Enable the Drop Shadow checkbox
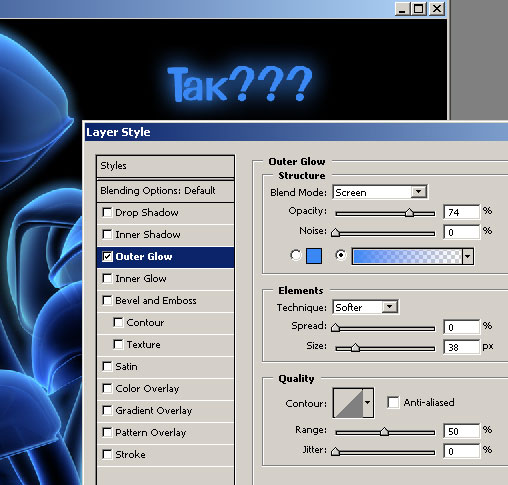 (x=107, y=212)
